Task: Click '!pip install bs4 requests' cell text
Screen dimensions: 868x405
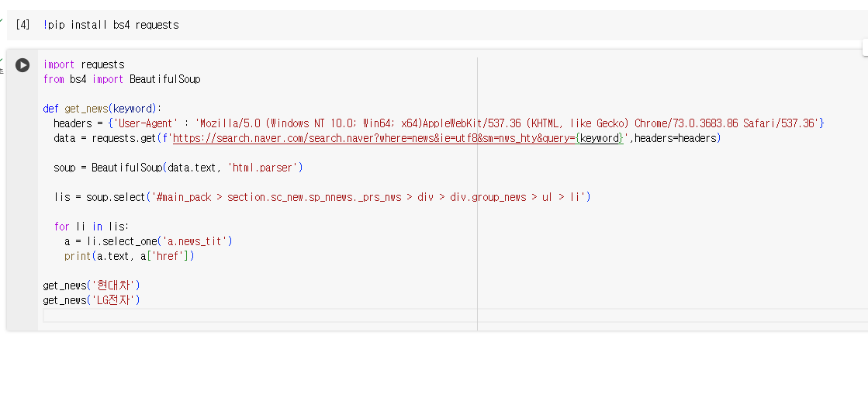Action: tap(111, 25)
